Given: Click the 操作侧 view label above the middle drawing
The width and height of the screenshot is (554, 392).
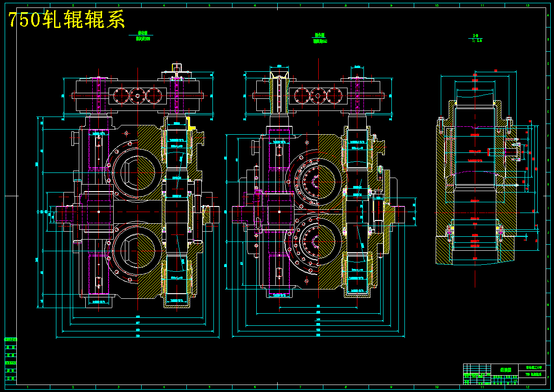Looking at the screenshot, I should tap(319, 35).
